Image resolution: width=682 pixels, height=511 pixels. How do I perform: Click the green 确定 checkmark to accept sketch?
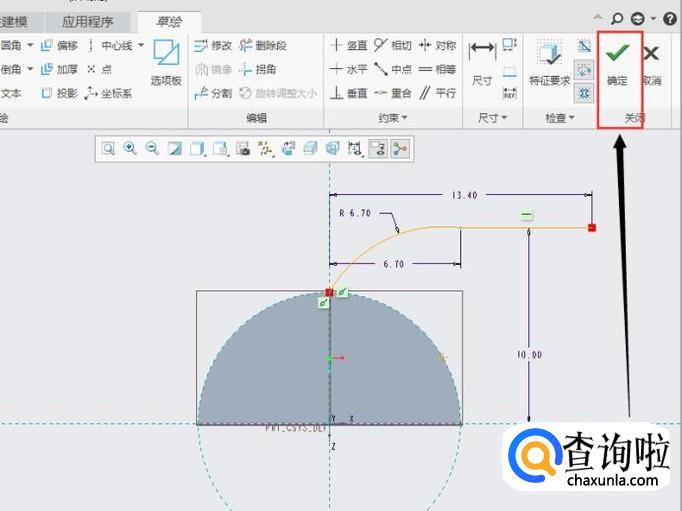[x=617, y=63]
